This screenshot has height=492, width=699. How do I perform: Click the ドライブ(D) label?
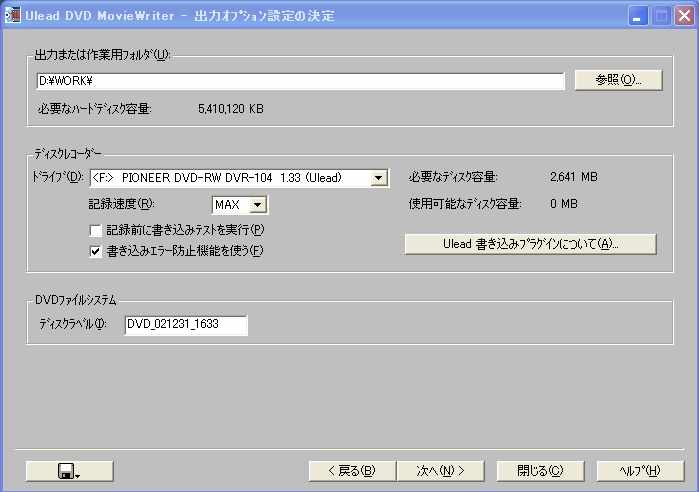[x=58, y=177]
